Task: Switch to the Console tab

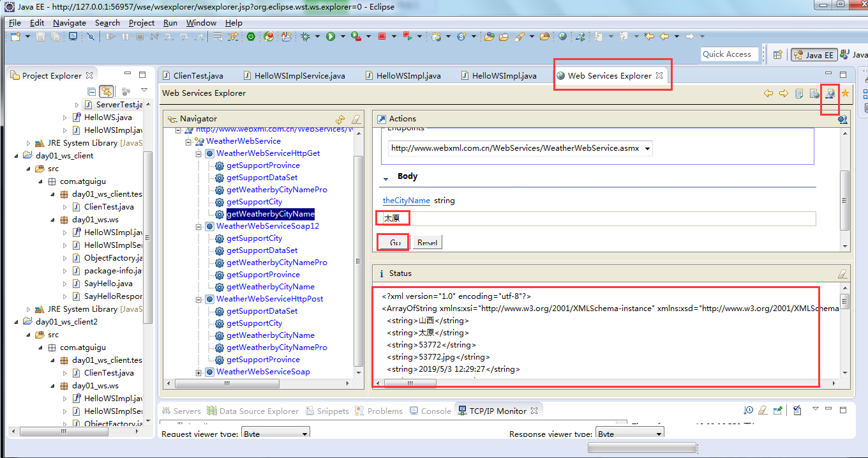Action: click(x=430, y=411)
